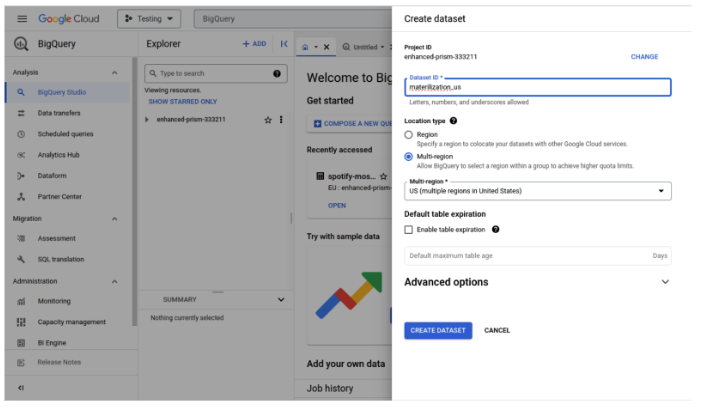Click the Job history heading
702x407 pixels.
330,389
